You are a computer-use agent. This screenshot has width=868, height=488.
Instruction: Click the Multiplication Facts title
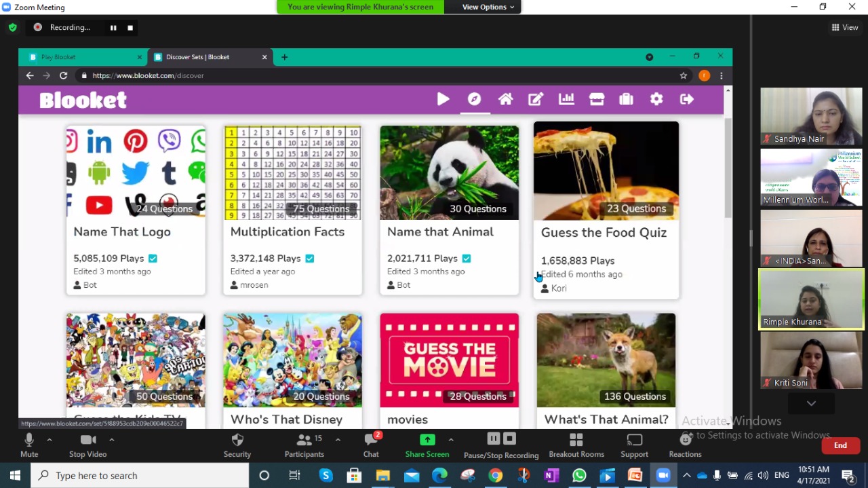[288, 231]
